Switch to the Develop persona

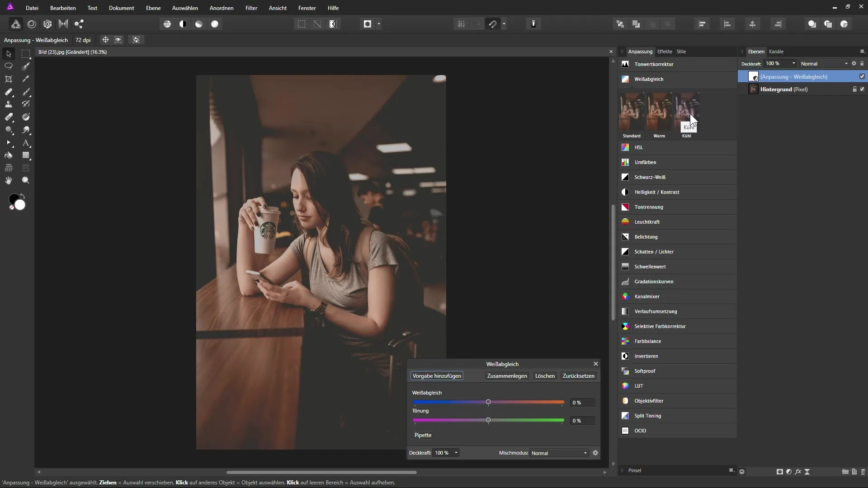pyautogui.click(x=47, y=24)
